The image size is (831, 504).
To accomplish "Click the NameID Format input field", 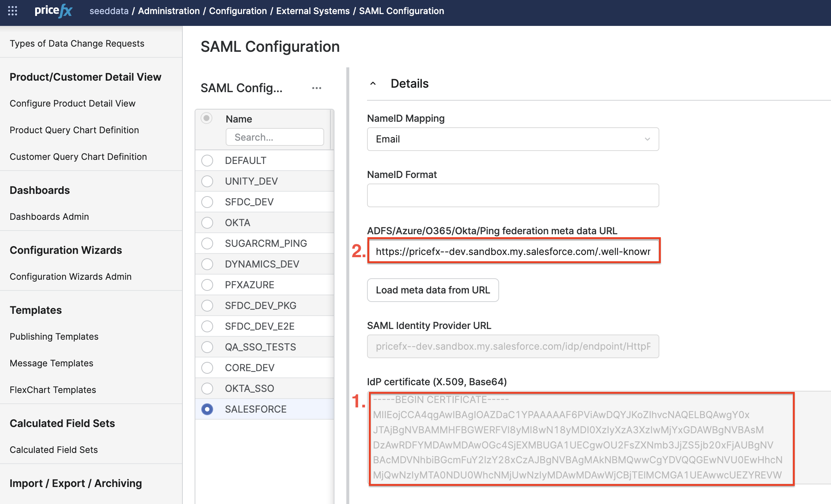I will (x=513, y=195).
